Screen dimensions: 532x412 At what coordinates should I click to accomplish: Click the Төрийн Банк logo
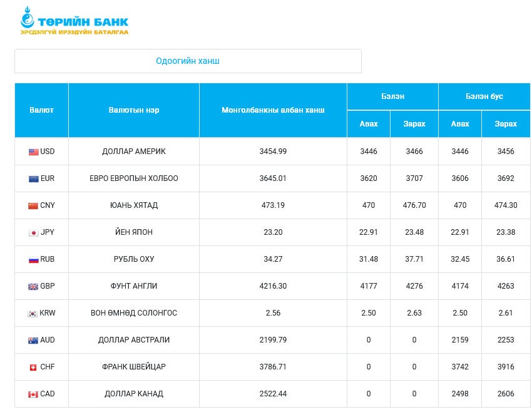[74, 21]
